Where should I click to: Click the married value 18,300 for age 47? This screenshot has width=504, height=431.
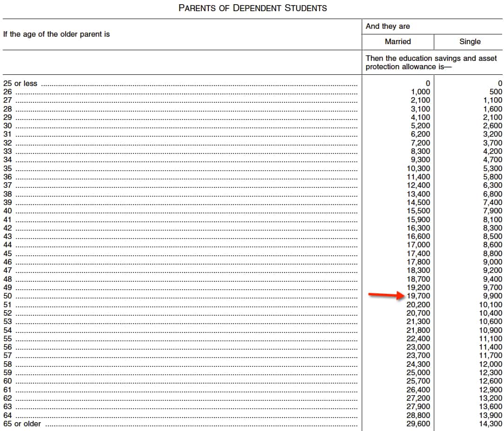pyautogui.click(x=418, y=271)
